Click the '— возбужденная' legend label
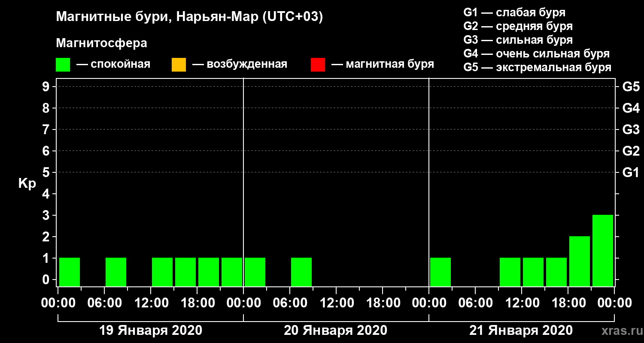644x343 pixels. pyautogui.click(x=240, y=64)
